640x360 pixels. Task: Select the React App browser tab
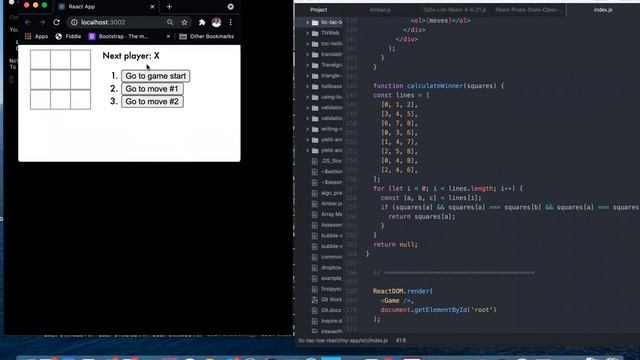(106, 7)
